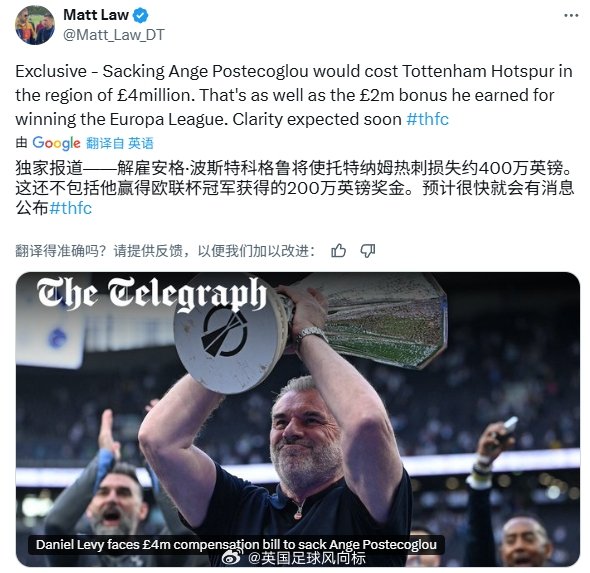The width and height of the screenshot is (590, 573).
Task: Click the blue verified badge
Action: pyautogui.click(x=140, y=15)
